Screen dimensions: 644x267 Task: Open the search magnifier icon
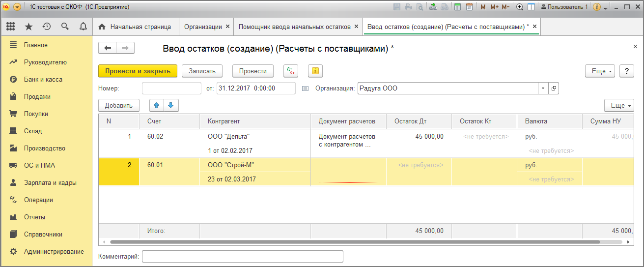click(x=65, y=27)
